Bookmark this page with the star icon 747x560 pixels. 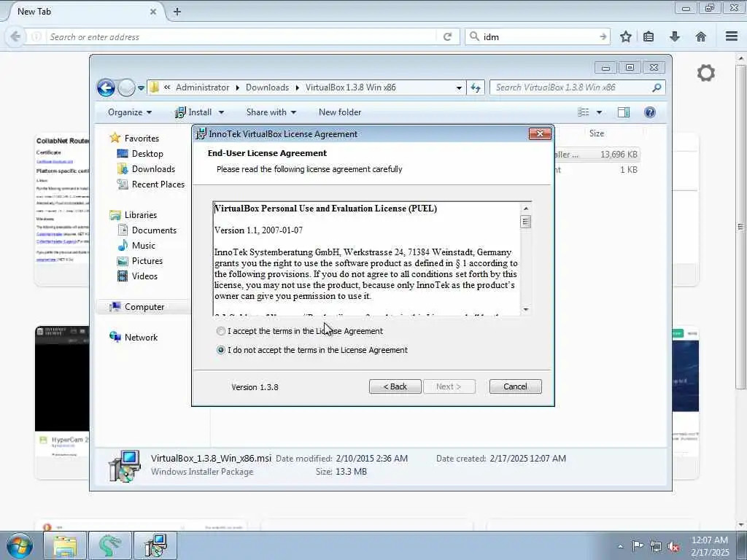[x=625, y=36]
